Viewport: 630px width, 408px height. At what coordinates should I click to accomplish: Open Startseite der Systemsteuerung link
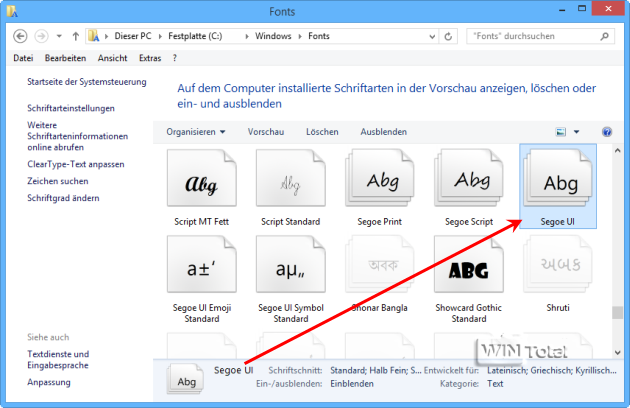pyautogui.click(x=87, y=82)
